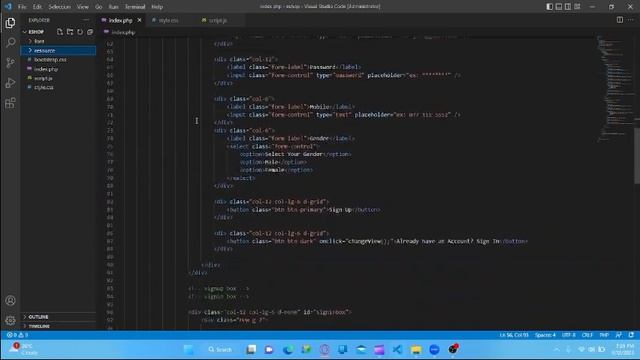Open the Selection menu
The height and width of the screenshot is (360, 640).
tap(60, 7)
